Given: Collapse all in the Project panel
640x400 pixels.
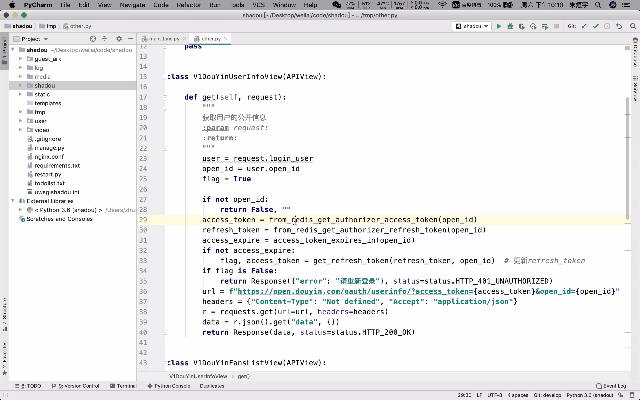Looking at the screenshot, I should tap(104, 39).
